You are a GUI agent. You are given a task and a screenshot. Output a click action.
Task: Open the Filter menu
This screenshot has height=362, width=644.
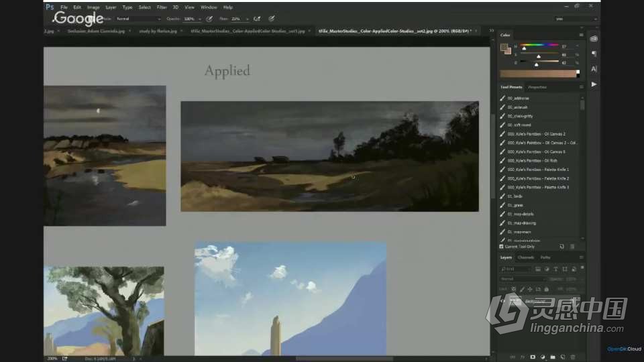click(x=162, y=7)
